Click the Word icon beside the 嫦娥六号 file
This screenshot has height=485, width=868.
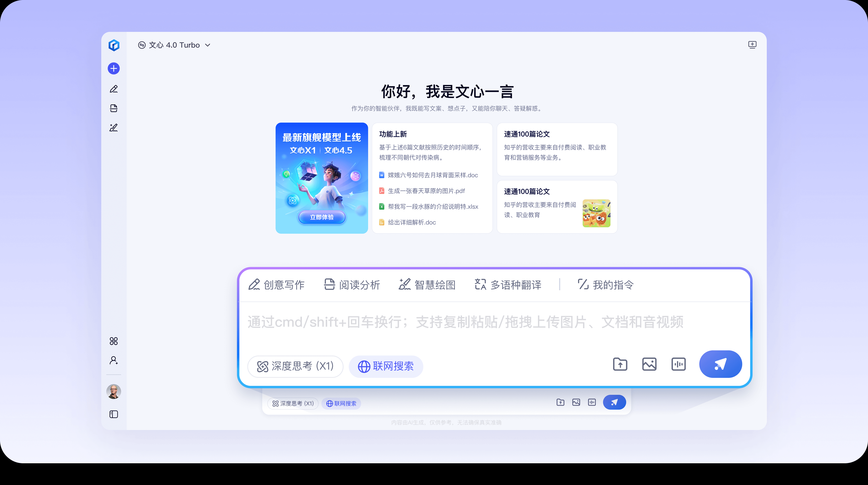tap(381, 175)
